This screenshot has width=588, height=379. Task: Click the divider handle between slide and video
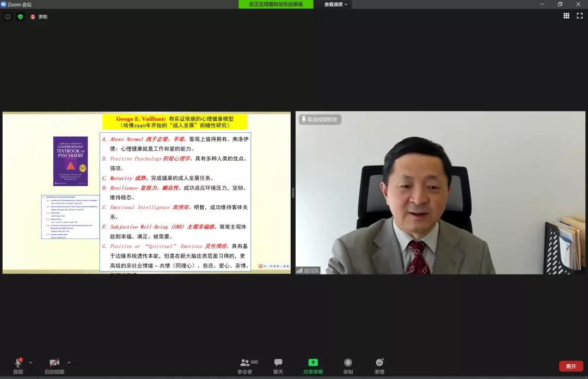pos(293,192)
